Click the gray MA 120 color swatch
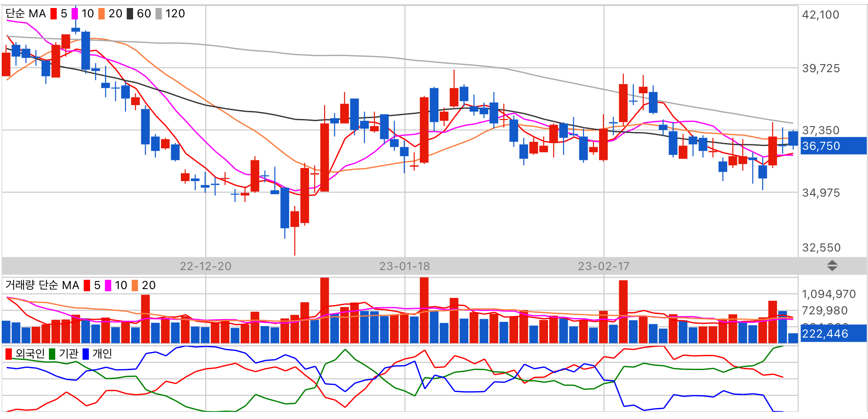 pos(159,14)
